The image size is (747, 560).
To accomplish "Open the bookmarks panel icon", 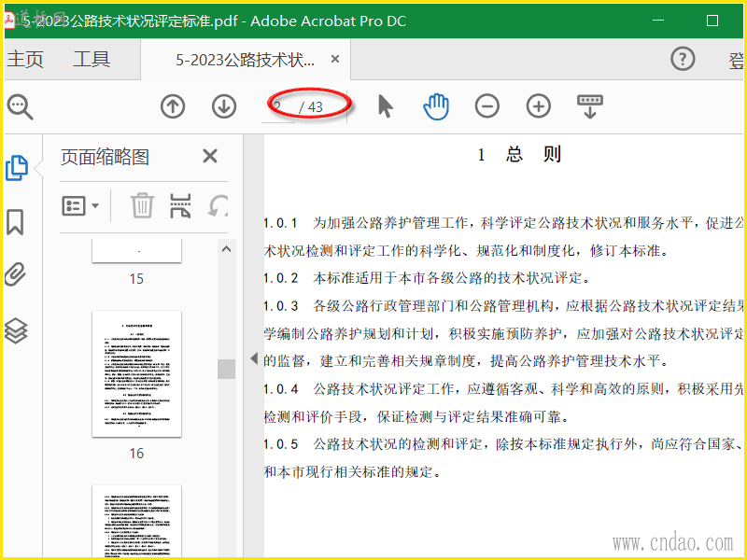I will click(15, 222).
